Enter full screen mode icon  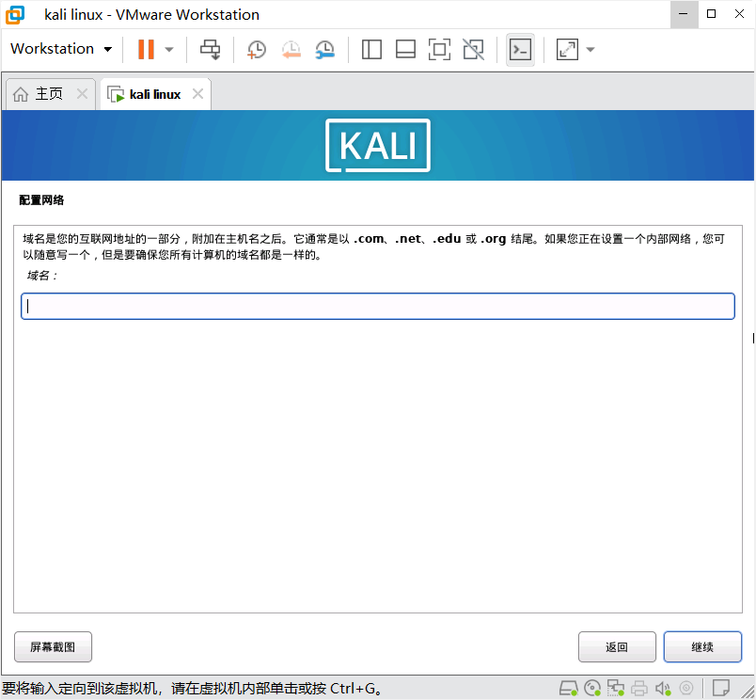click(x=439, y=49)
